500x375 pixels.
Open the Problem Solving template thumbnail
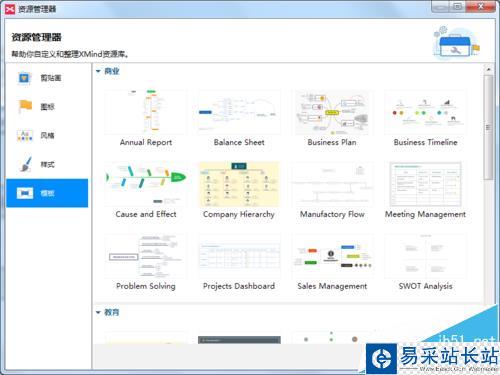pos(146,256)
